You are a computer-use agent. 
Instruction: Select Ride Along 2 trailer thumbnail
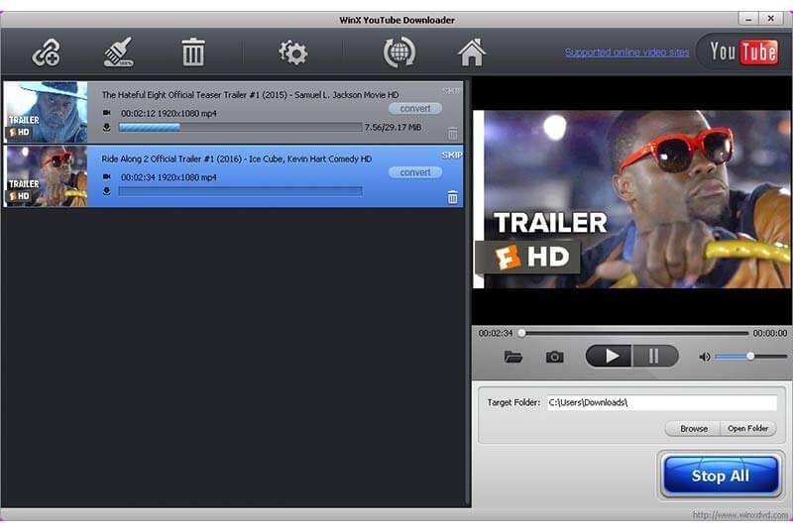coord(46,176)
